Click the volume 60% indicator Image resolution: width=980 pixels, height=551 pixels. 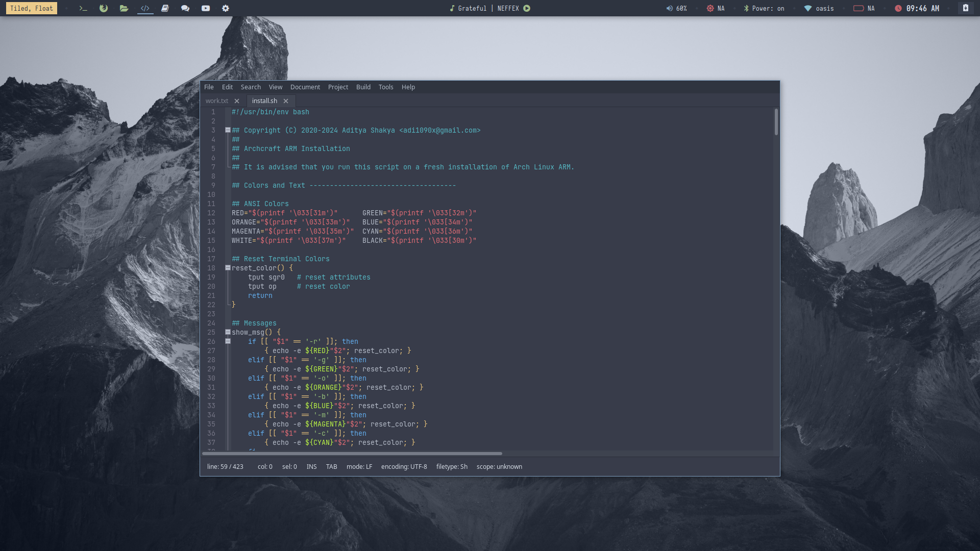(676, 8)
